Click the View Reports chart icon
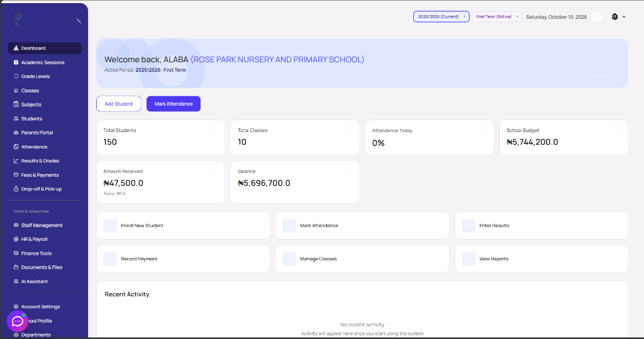Viewport: 644px width, 339px height. (469, 259)
